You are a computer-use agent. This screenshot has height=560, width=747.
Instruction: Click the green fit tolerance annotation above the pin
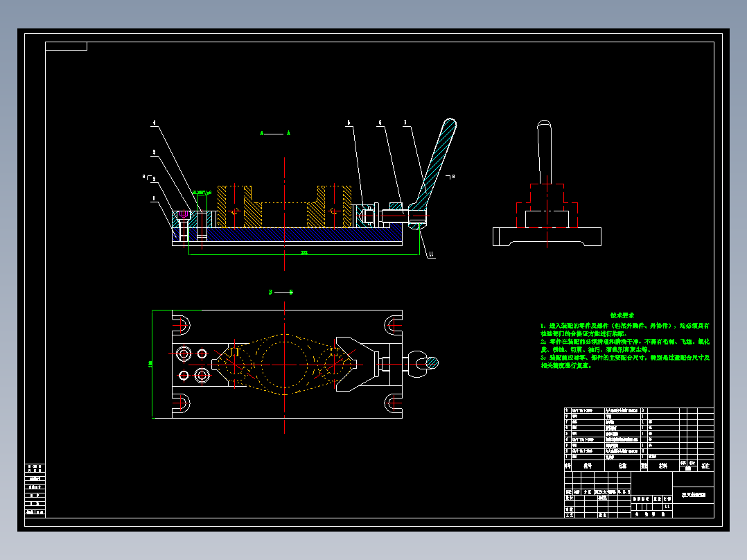coord(202,193)
